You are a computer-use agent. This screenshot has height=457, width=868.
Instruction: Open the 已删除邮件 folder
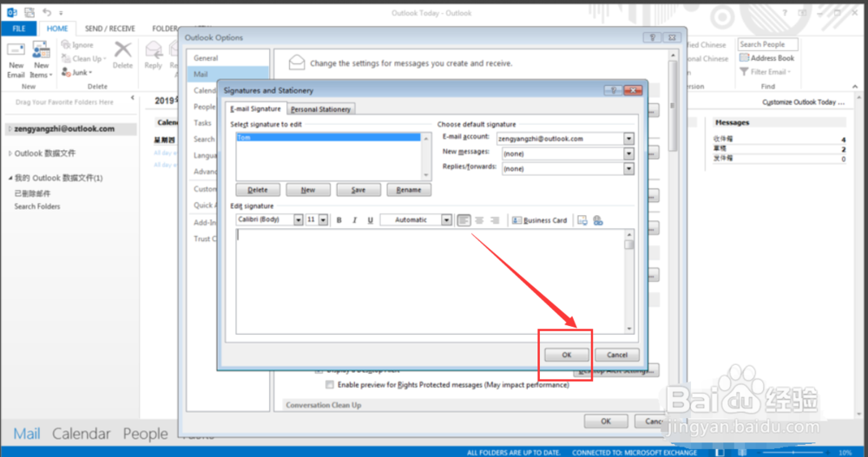[x=32, y=193]
